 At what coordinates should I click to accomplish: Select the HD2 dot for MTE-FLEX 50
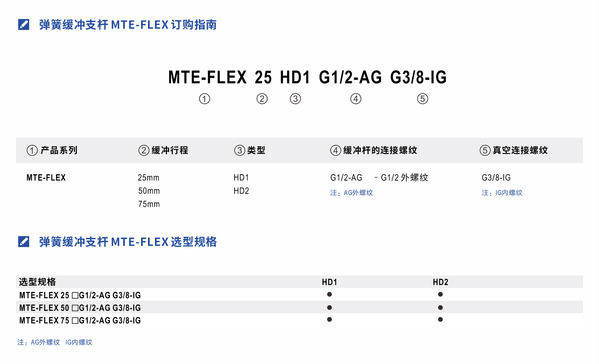tap(440, 308)
